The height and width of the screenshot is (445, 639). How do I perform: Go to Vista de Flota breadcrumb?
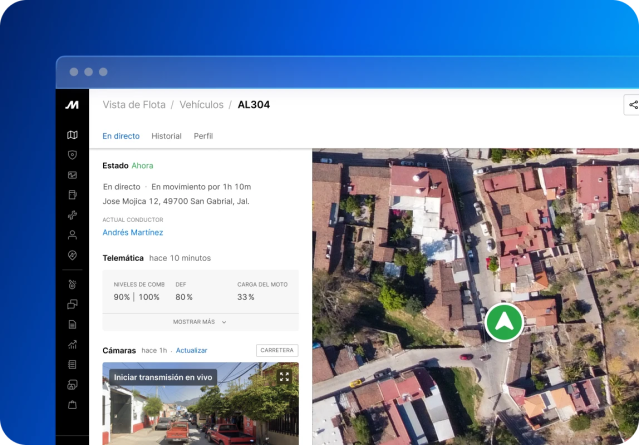pyautogui.click(x=134, y=105)
